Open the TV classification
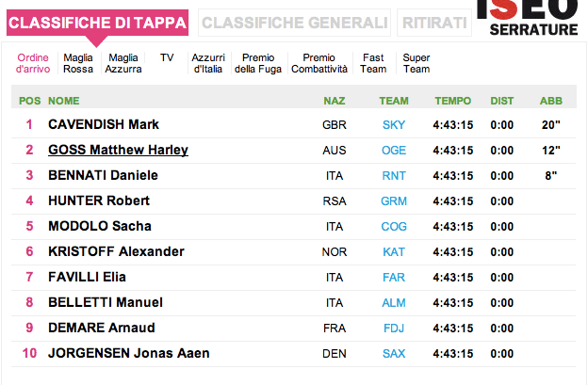Image resolution: width=588 pixels, height=385 pixels. coord(167,57)
